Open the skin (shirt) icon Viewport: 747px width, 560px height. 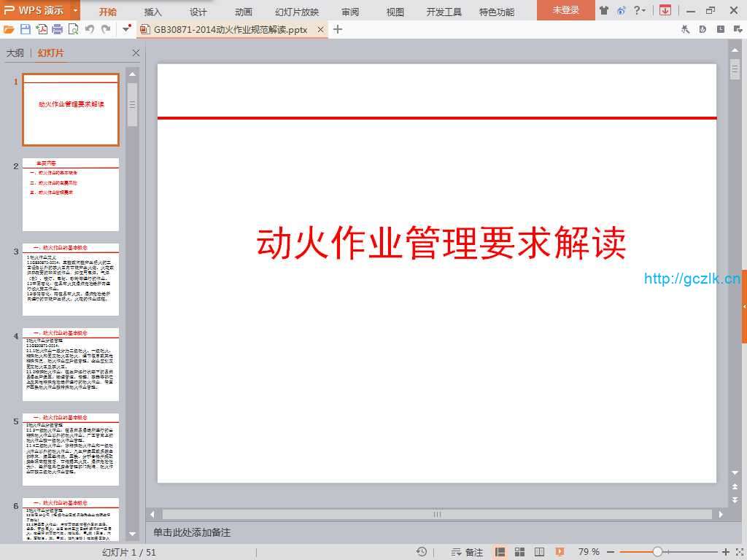click(x=603, y=10)
